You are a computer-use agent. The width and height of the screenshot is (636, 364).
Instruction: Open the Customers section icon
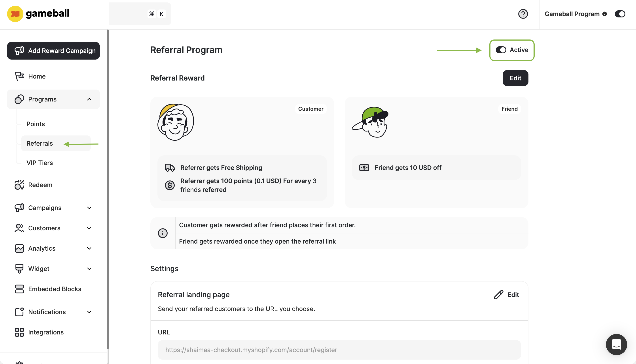click(19, 228)
